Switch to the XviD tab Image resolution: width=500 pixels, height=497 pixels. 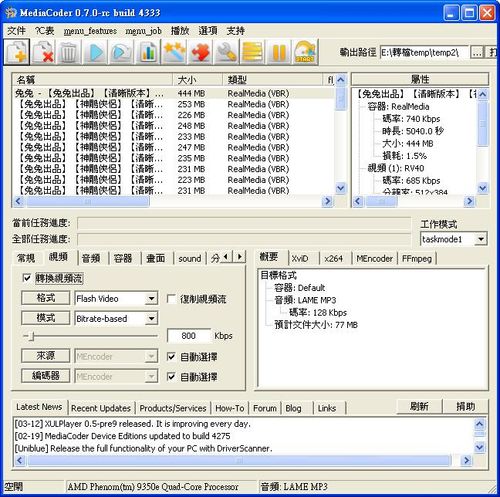click(x=300, y=259)
